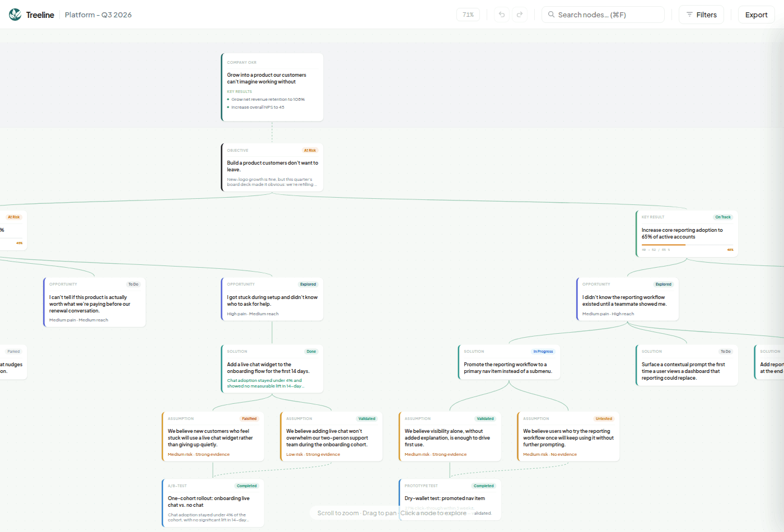Select the 'I got stuck during setup' opportunity
The image size is (784, 532).
[x=272, y=299]
